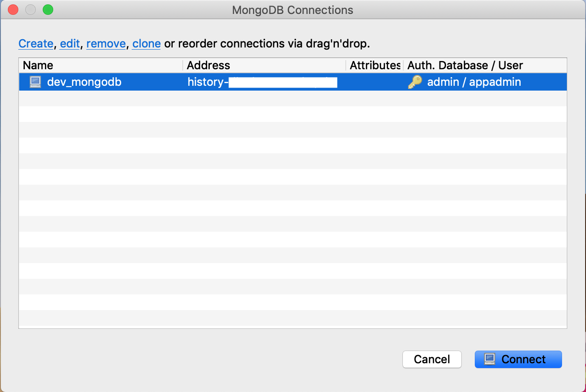Cancel the MongoDB Connections dialog

coord(432,359)
